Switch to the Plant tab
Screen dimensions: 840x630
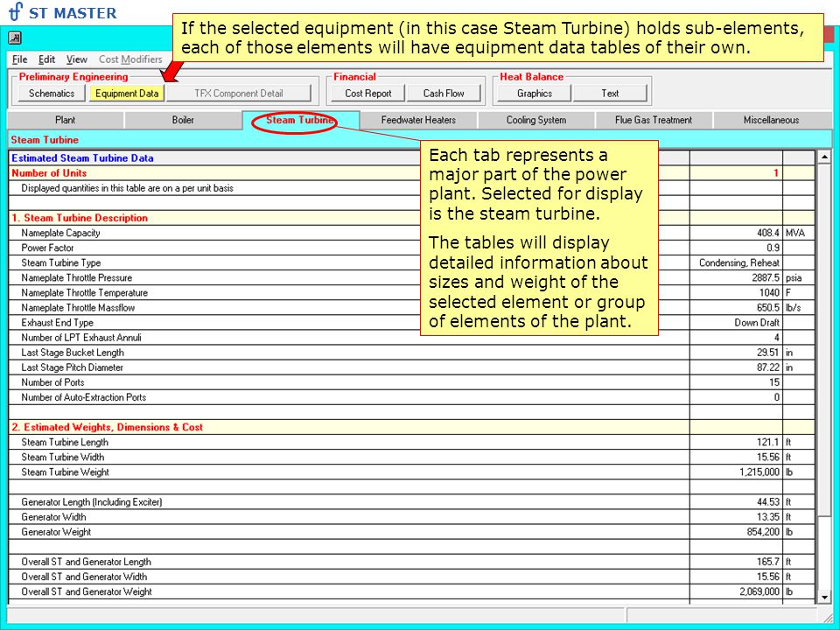[x=66, y=120]
